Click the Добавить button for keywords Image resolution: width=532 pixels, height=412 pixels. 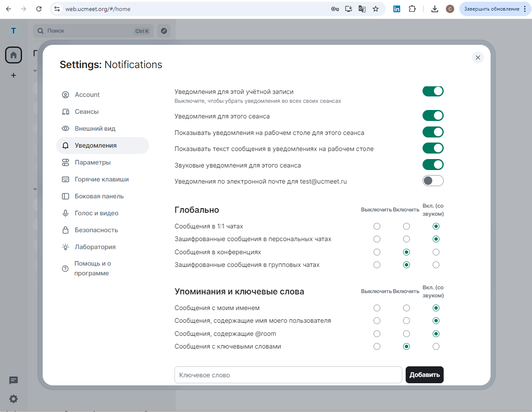point(424,375)
